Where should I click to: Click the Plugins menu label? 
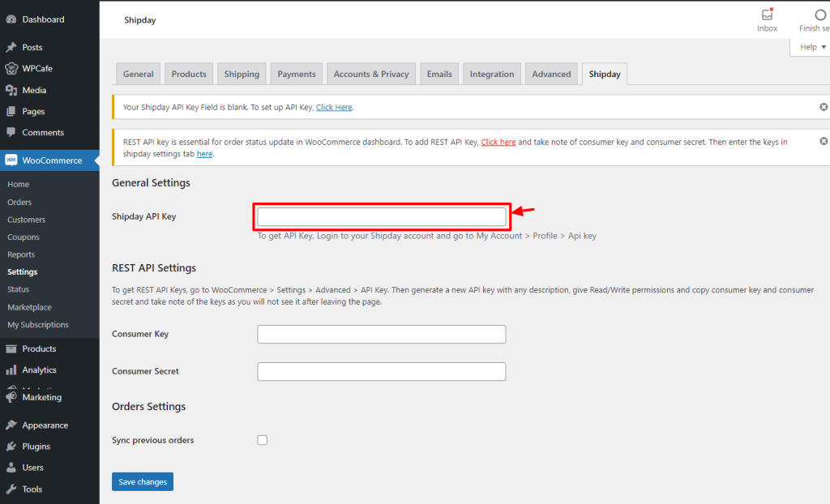pos(36,446)
